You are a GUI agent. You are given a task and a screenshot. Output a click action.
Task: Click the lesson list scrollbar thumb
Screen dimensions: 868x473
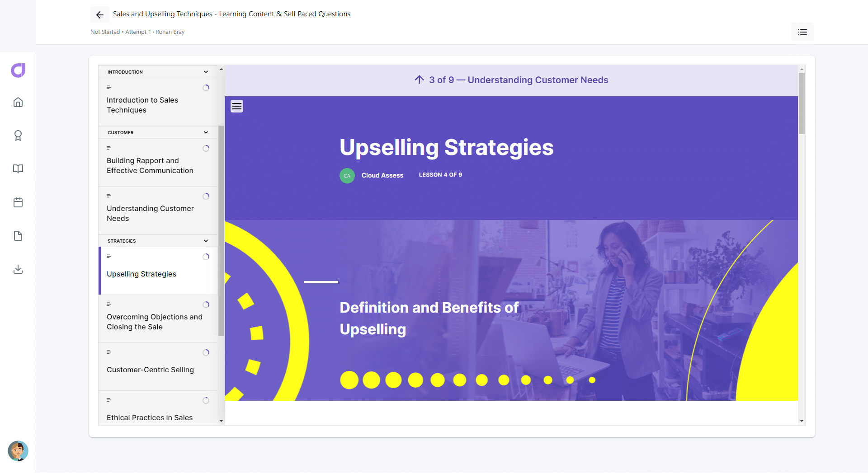221,231
